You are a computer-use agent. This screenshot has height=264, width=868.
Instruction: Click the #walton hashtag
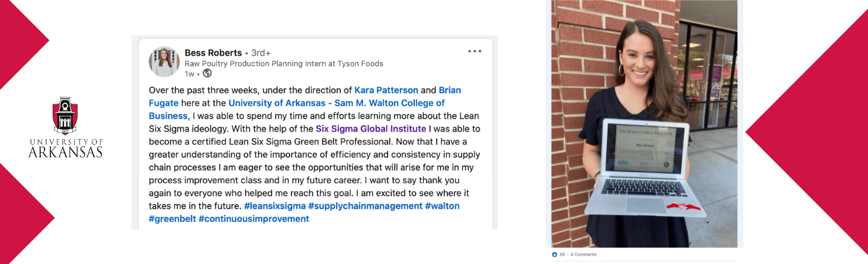click(x=442, y=206)
